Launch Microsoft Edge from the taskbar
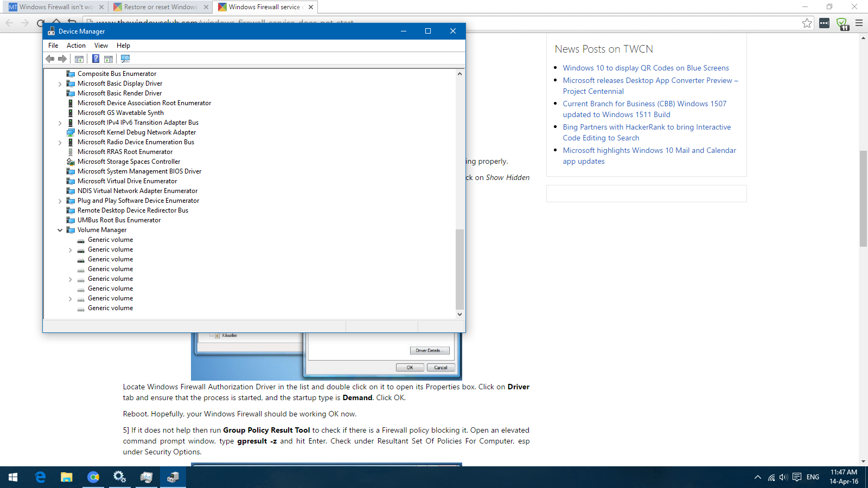 40,477
